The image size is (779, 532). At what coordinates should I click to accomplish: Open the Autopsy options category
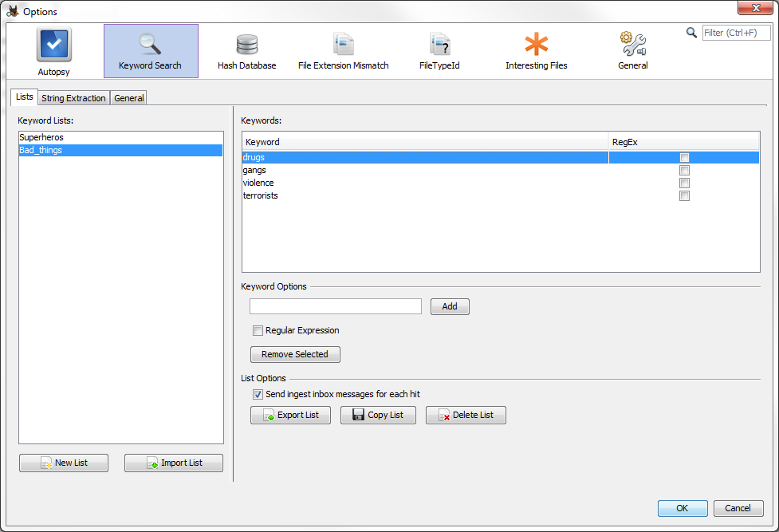(x=53, y=52)
